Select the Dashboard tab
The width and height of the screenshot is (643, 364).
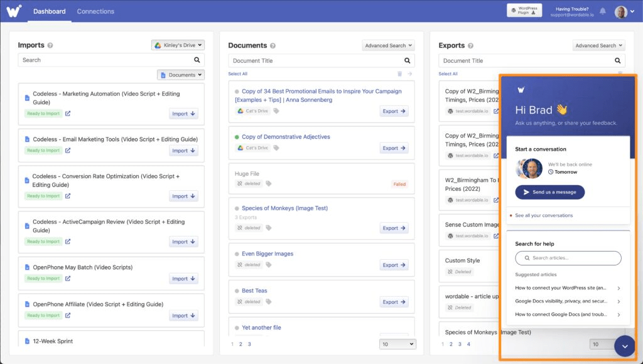50,11
